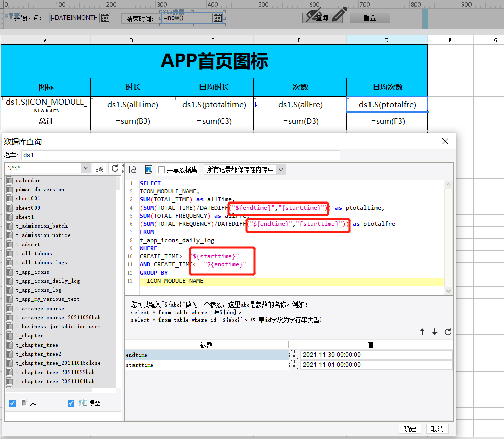Click the SQL editor scroll down arrow
Image resolution: width=504 pixels, height=439 pixels.
448,291
